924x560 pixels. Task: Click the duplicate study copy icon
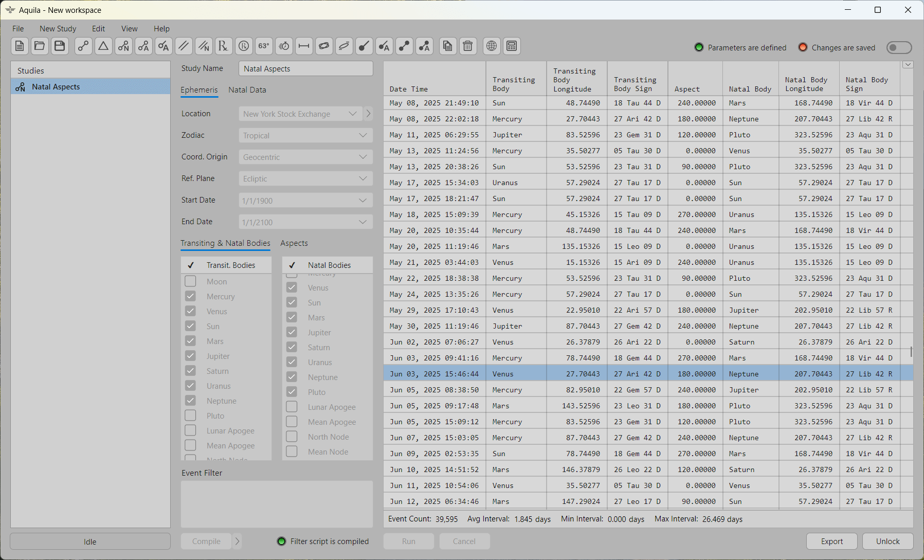pos(448,46)
